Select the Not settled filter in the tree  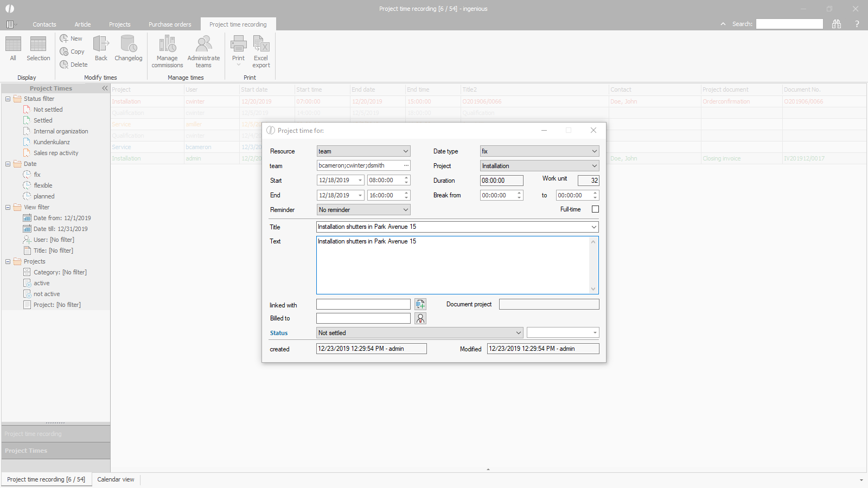(x=48, y=110)
